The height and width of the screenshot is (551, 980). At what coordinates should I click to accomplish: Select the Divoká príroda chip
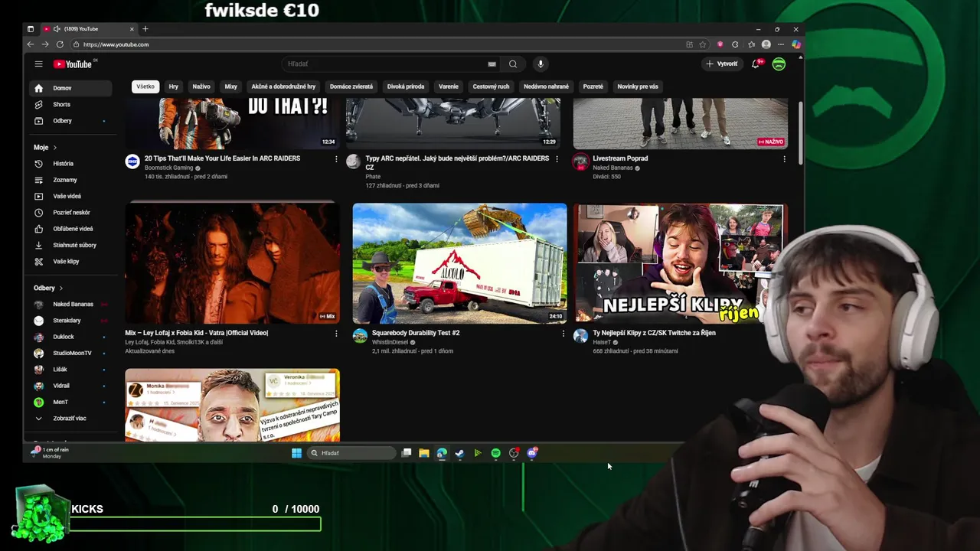click(x=406, y=86)
